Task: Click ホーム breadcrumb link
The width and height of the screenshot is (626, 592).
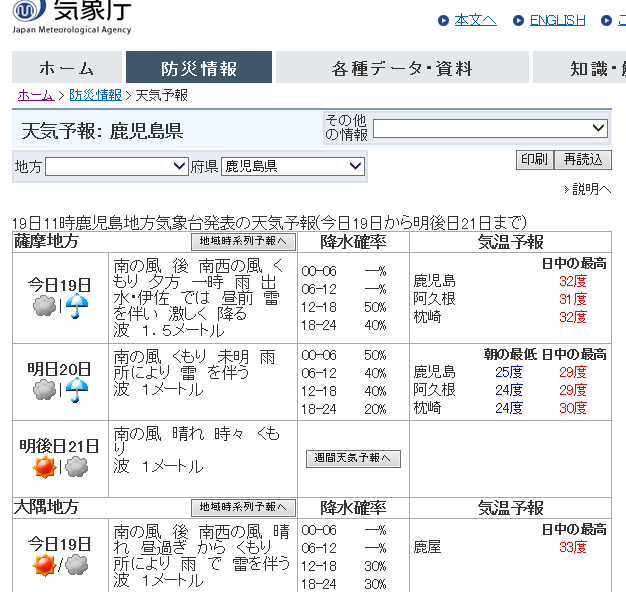Action: pyautogui.click(x=36, y=95)
